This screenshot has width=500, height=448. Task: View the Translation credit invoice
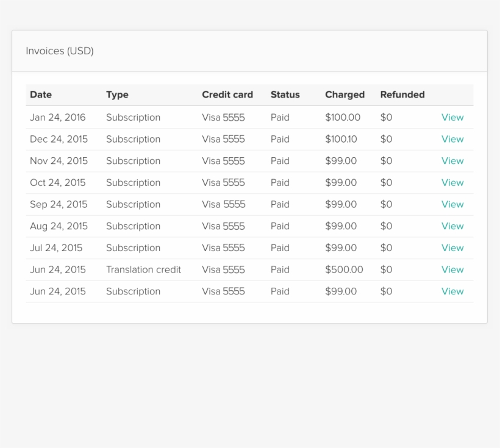coord(452,269)
